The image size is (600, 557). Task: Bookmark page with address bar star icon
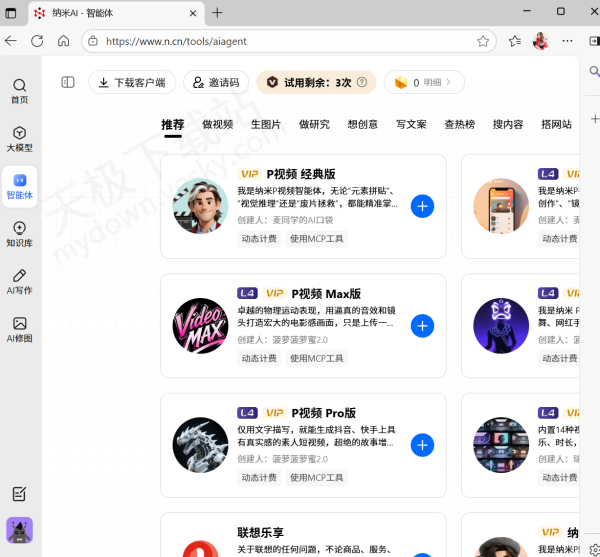(483, 41)
